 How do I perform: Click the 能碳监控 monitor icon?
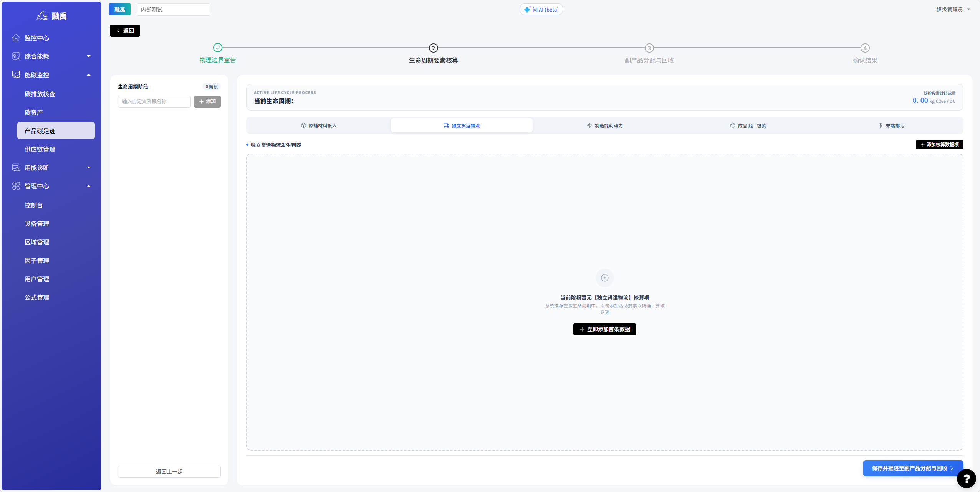16,74
